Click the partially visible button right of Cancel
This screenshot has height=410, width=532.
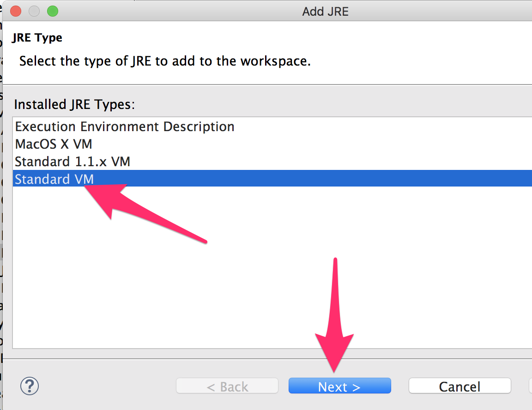point(530,386)
